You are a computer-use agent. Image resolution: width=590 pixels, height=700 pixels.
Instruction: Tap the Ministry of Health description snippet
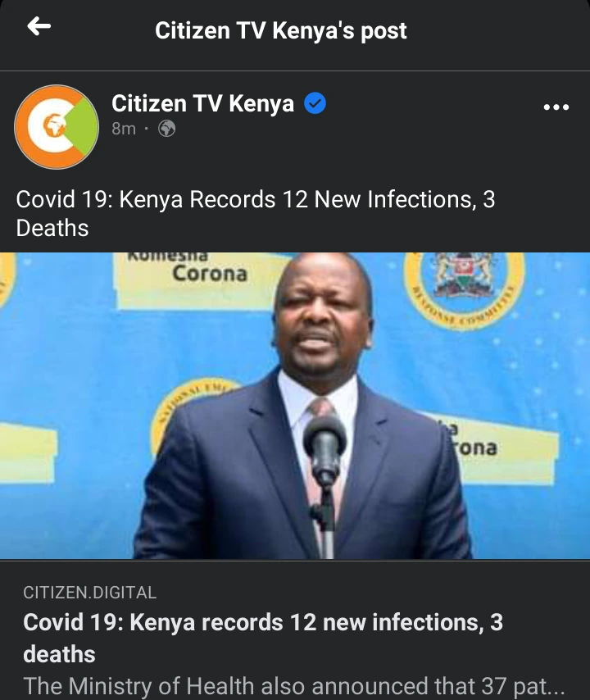[293, 686]
